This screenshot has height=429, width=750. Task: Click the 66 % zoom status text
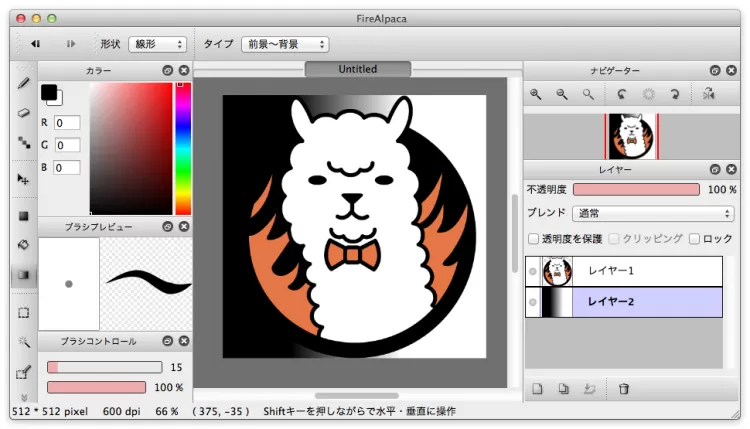point(167,411)
